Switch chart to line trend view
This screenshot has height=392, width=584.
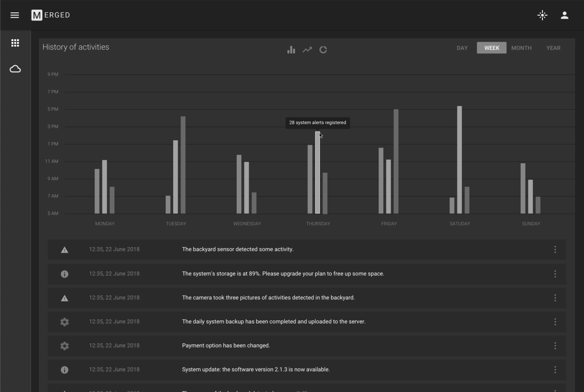click(x=307, y=50)
